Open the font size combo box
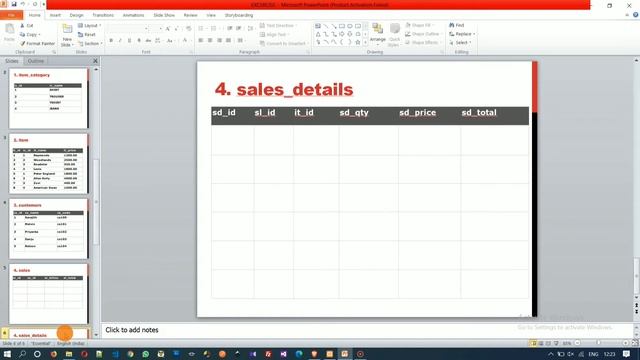The height and width of the screenshot is (360, 640). (x=156, y=29)
